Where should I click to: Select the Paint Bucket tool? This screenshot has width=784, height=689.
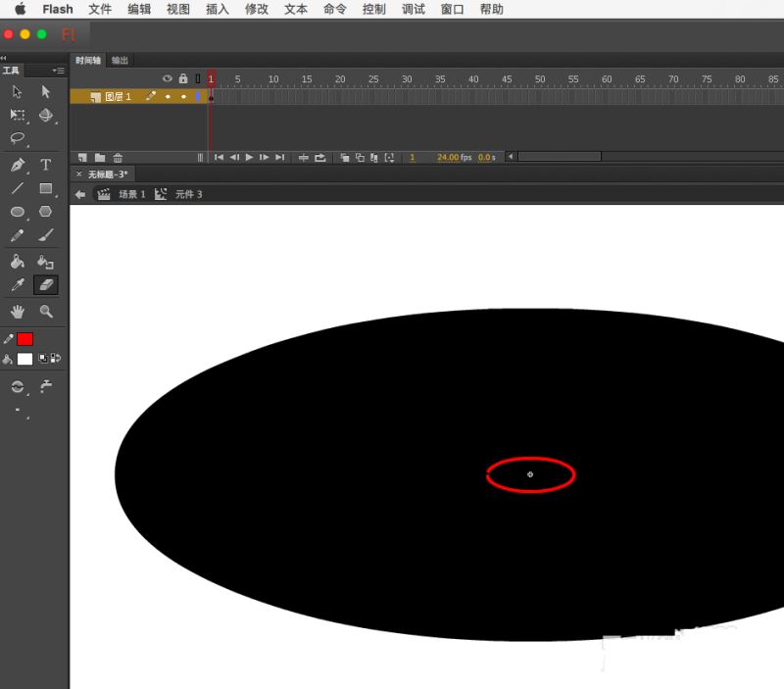[18, 262]
